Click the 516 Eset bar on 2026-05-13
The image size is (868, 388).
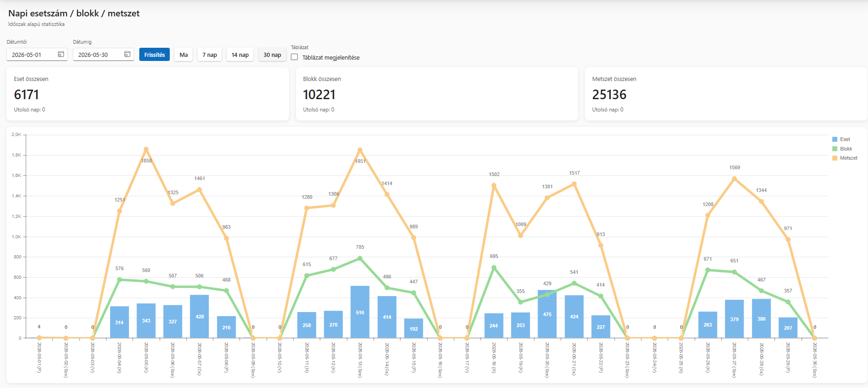pyautogui.click(x=360, y=312)
